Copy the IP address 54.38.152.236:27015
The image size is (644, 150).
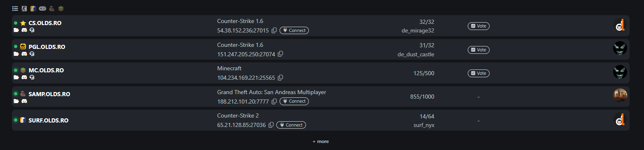[x=274, y=30]
